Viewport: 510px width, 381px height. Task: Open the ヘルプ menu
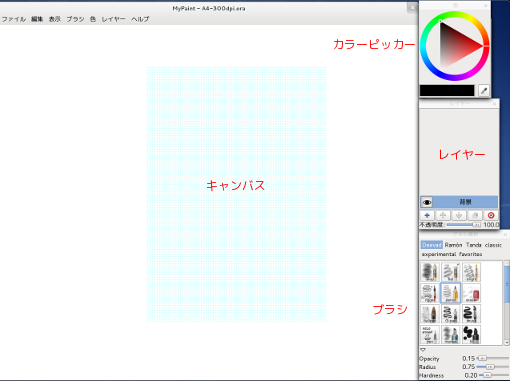pyautogui.click(x=140, y=19)
